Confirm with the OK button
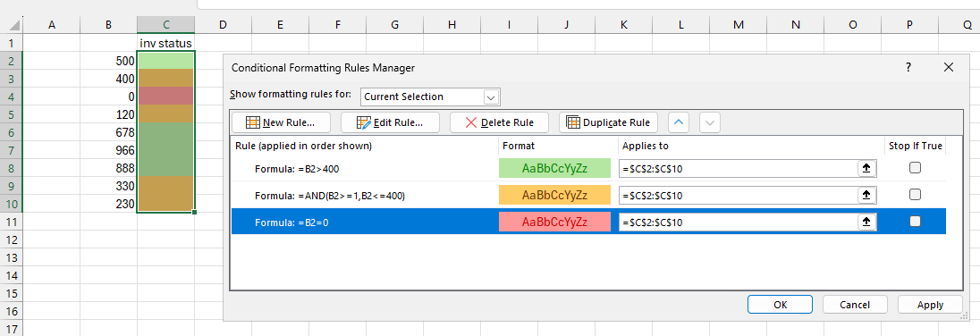Screen dimensions: 980x336 tap(780, 305)
